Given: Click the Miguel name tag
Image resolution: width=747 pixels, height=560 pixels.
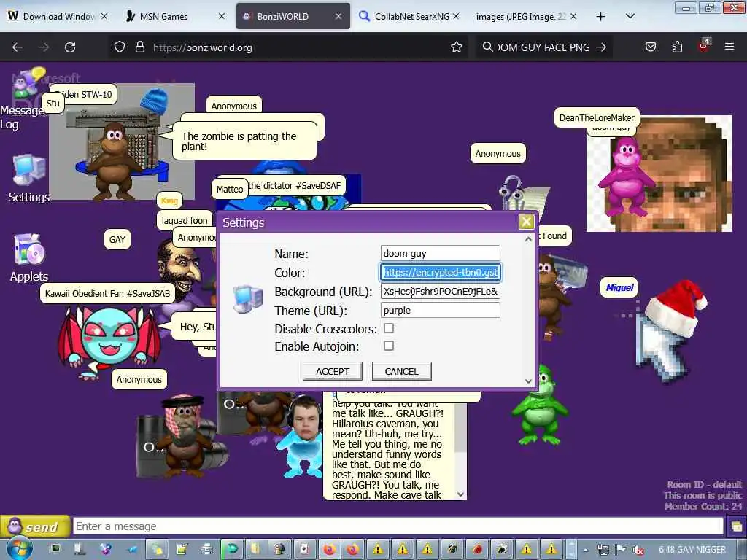Looking at the screenshot, I should (x=619, y=287).
